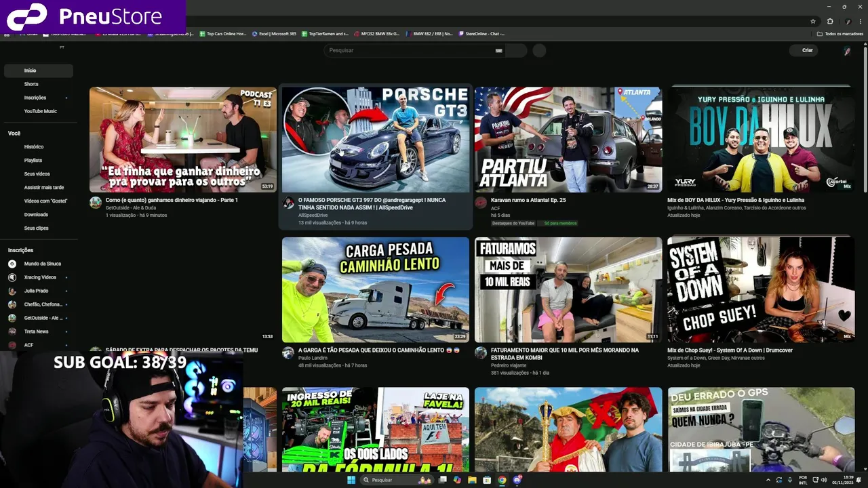Screen dimensions: 868x488
Task: Open Seus vídeos in sidebar
Action: pos(39,174)
